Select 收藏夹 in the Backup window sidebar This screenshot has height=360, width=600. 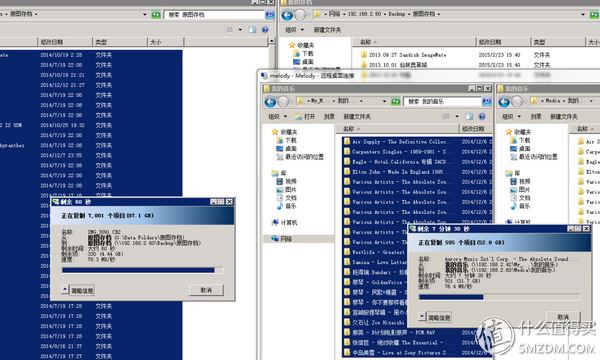point(302,45)
